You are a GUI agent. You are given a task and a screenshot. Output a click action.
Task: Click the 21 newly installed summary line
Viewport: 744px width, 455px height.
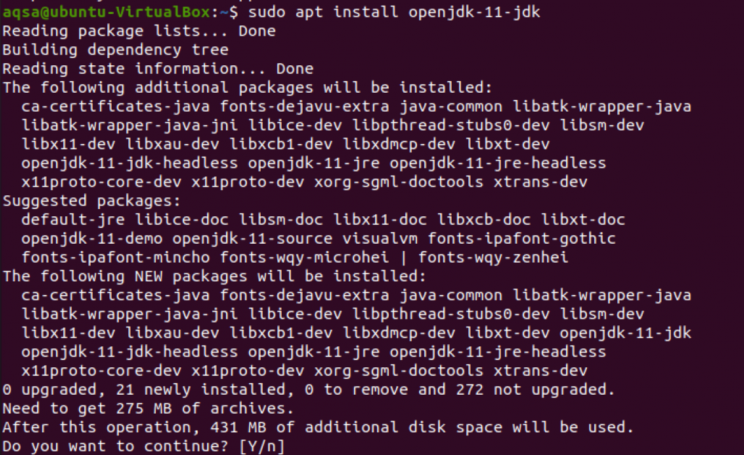[309, 389]
